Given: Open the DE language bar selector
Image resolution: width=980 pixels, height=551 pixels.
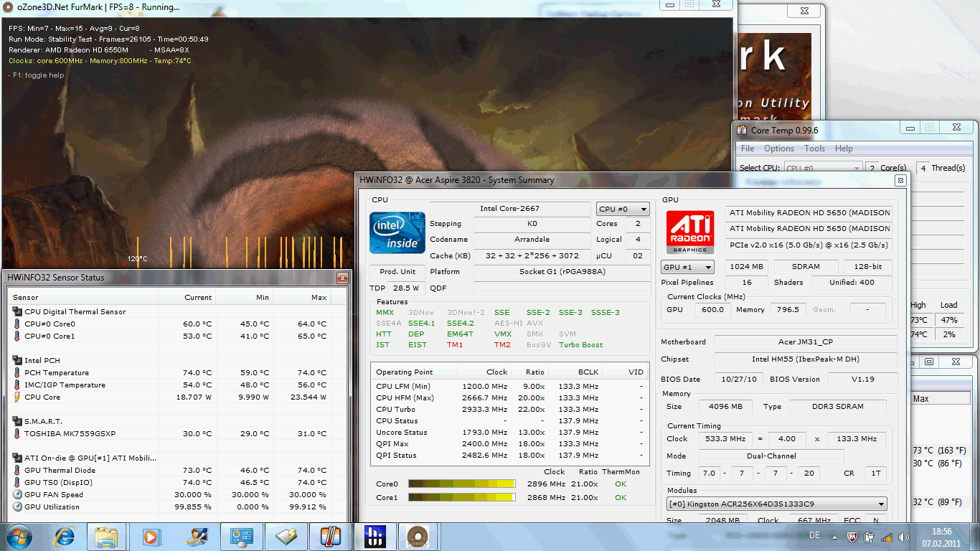Looking at the screenshot, I should (814, 536).
